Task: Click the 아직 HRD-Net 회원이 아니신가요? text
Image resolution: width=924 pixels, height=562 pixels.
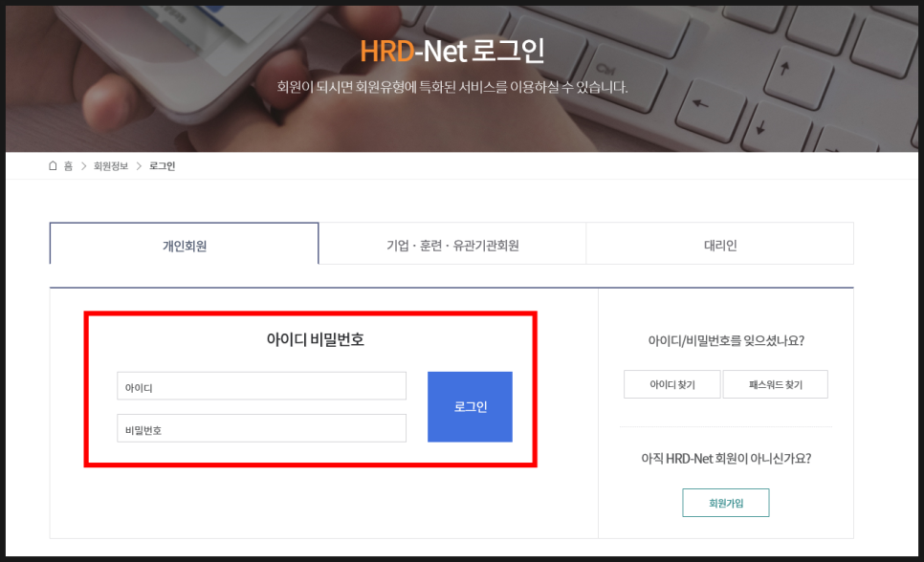Action: click(726, 459)
